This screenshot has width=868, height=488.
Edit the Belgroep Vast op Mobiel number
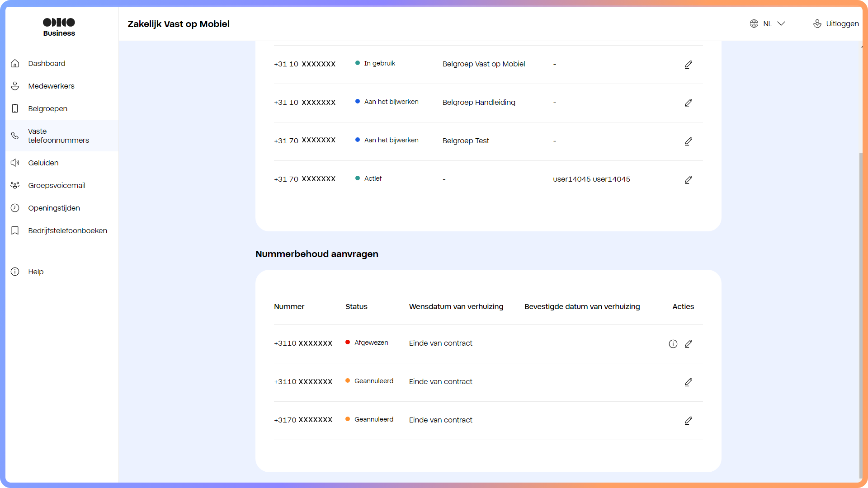[688, 65]
